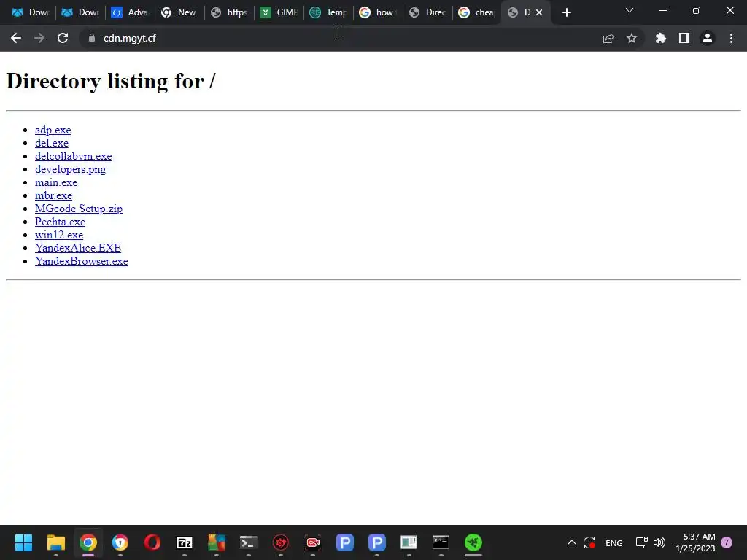The height and width of the screenshot is (560, 747).
Task: Open the colorful blocks taskbar app
Action: point(216,542)
